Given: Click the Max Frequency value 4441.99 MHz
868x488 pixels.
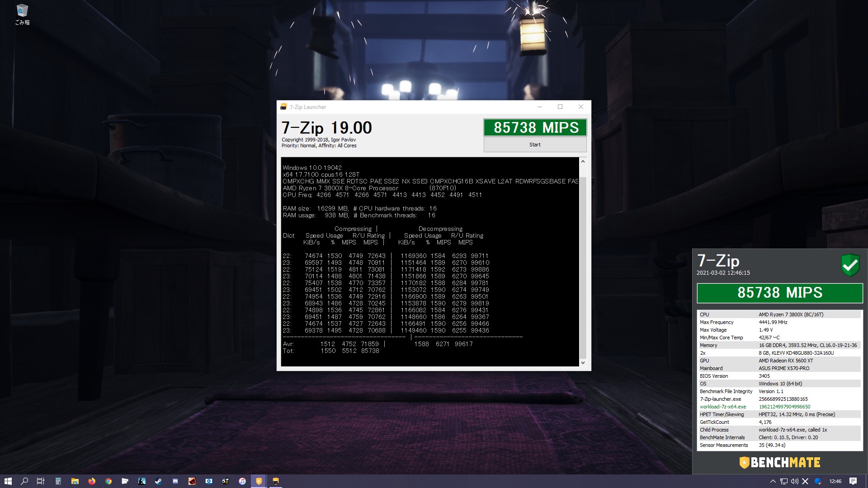Looking at the screenshot, I should click(773, 322).
